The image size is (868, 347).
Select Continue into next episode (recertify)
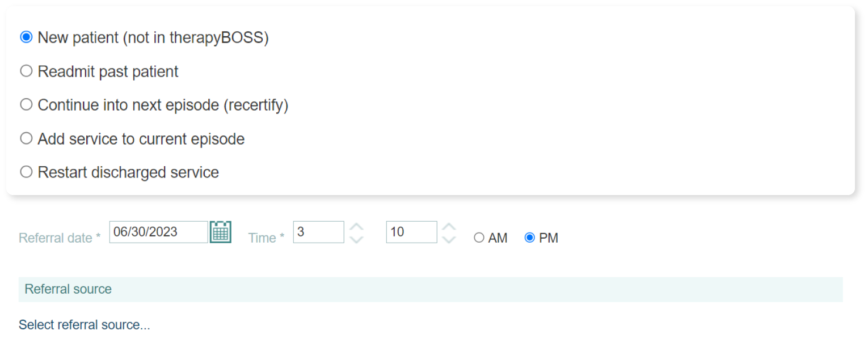coord(26,105)
